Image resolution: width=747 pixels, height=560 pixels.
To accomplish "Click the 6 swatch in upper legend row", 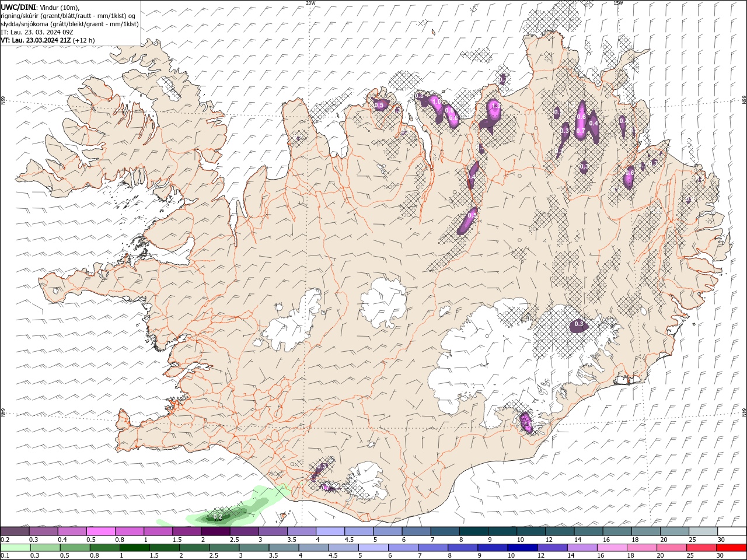I will pos(417,531).
